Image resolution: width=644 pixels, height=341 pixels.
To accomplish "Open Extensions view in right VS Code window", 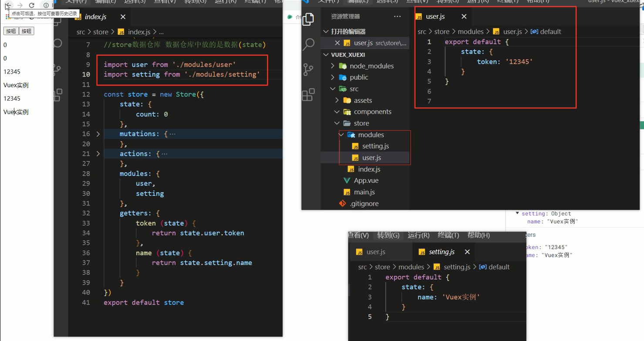I will pyautogui.click(x=308, y=95).
